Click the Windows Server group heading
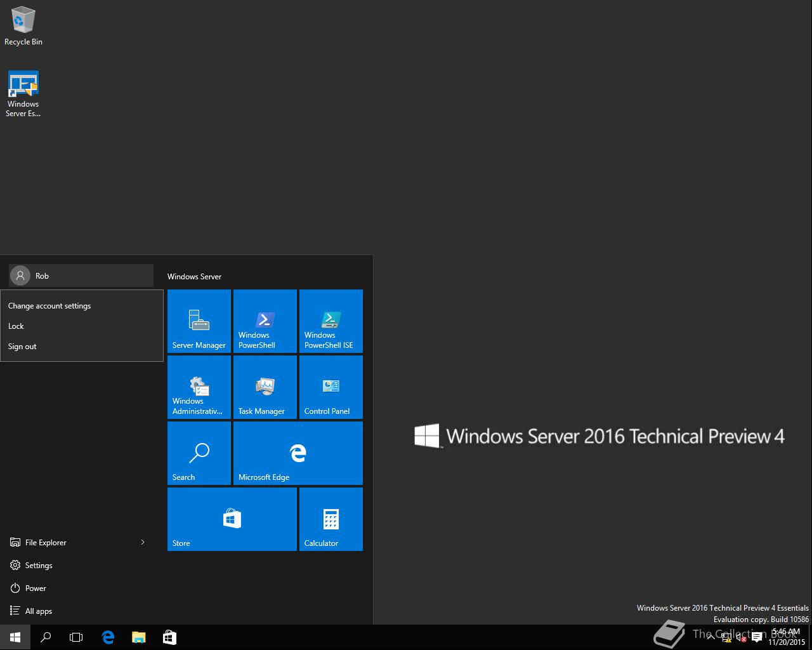 (194, 276)
